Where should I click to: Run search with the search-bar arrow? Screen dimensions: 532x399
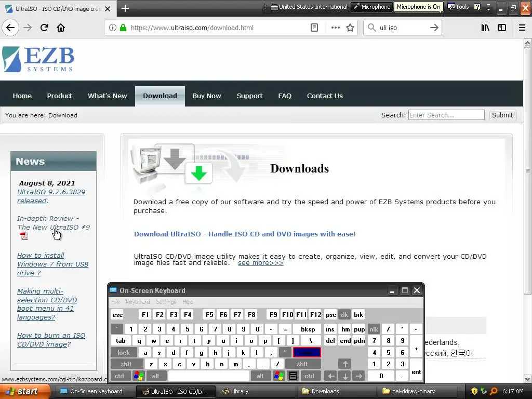tap(434, 28)
